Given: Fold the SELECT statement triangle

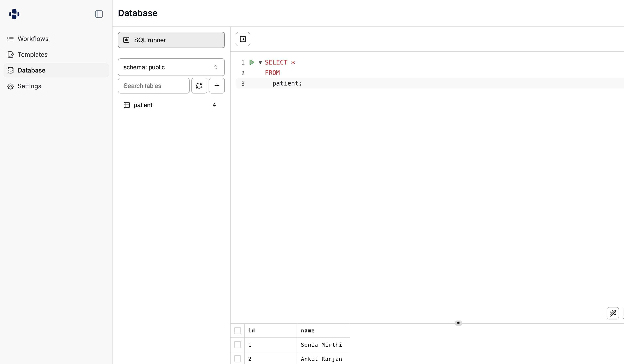Looking at the screenshot, I should click(x=260, y=63).
